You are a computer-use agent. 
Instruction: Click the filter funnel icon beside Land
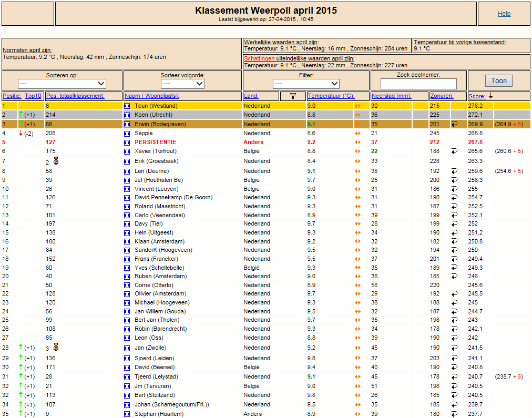293,96
